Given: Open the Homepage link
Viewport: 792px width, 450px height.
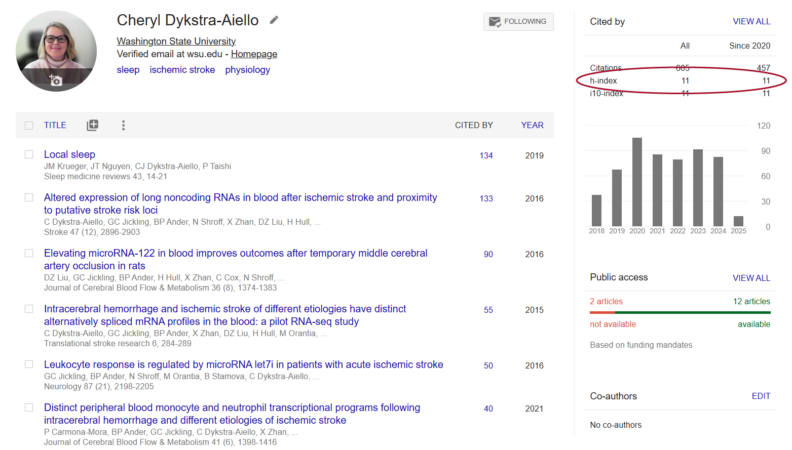Looking at the screenshot, I should tap(254, 54).
